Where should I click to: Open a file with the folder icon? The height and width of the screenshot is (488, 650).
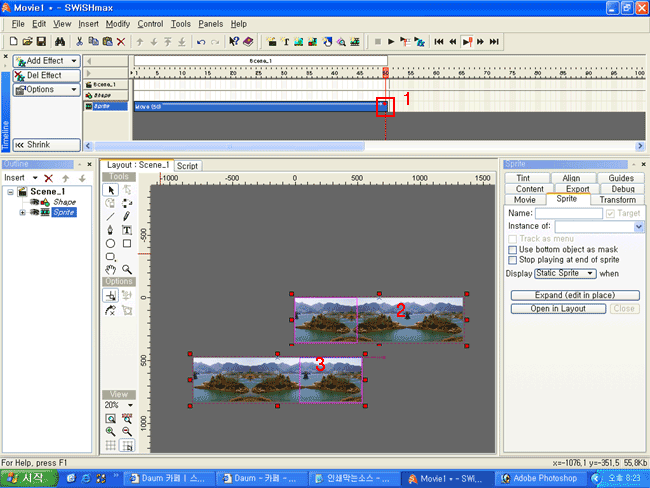pos(27,41)
